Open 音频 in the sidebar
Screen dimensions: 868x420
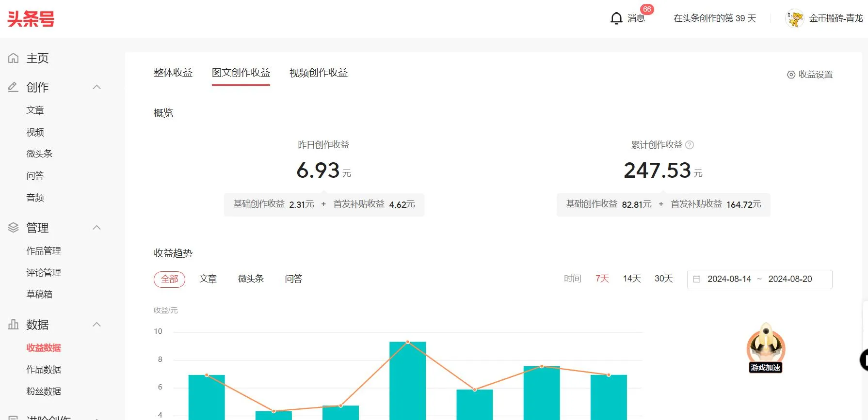tap(35, 198)
